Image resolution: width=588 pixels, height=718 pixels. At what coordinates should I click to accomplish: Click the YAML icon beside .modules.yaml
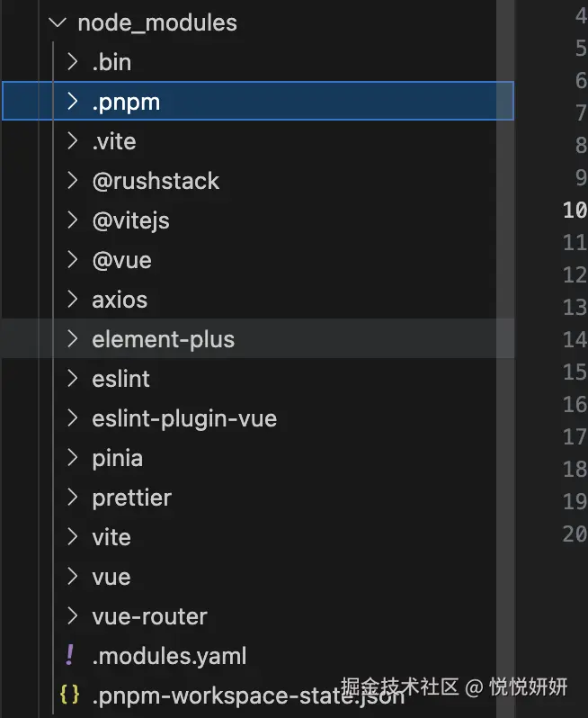pyautogui.click(x=69, y=656)
